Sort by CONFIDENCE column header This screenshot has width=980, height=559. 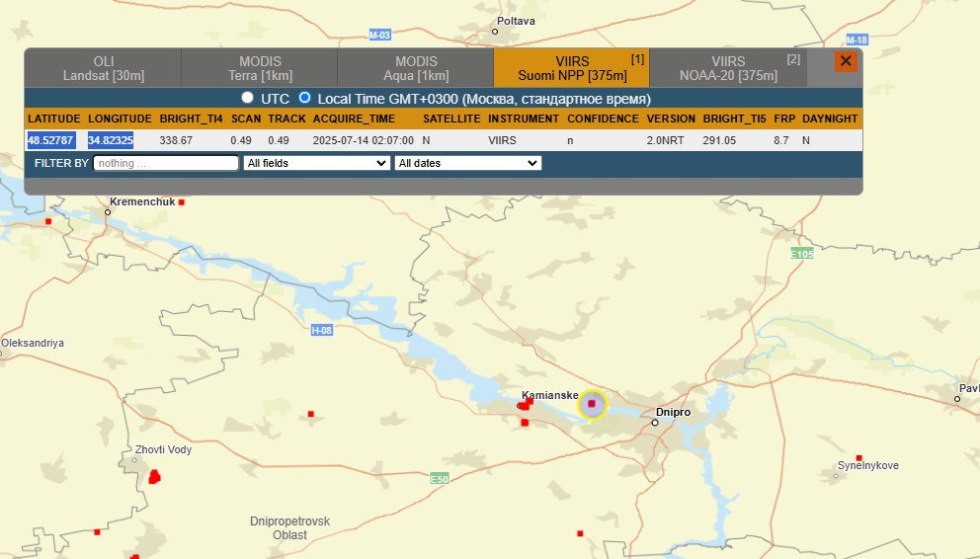point(604,119)
